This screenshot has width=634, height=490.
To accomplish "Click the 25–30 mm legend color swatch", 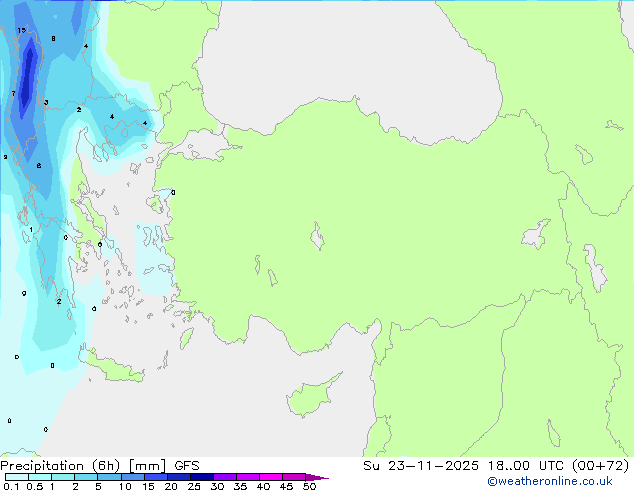I will click(202, 477).
